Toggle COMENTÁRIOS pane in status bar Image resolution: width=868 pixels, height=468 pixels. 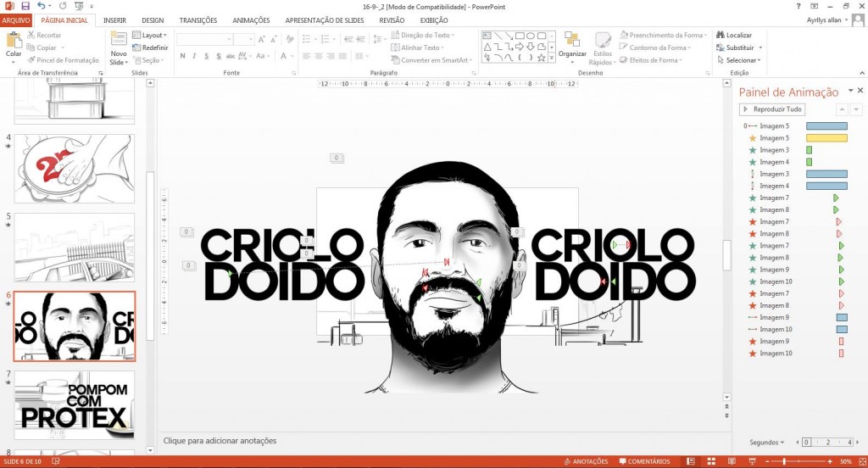tap(644, 461)
